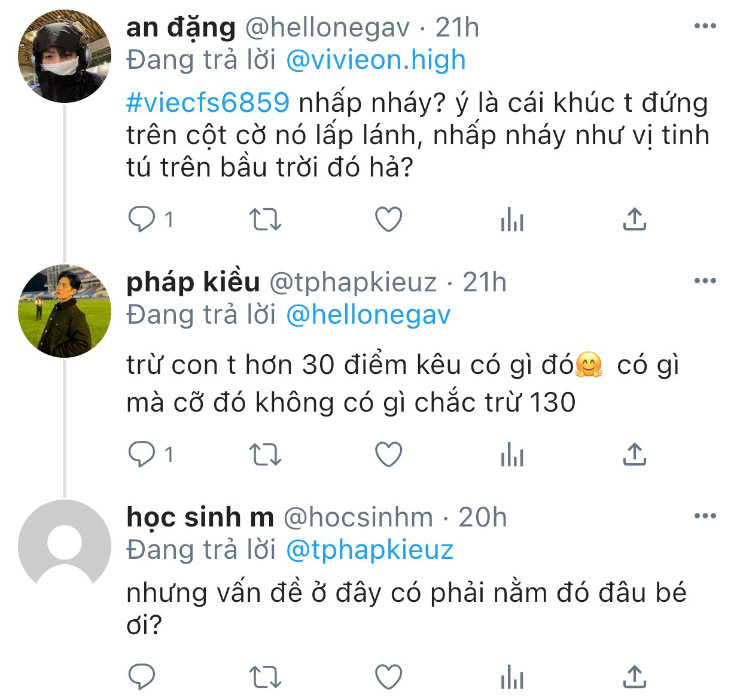Open the @vivieon.high mention link

click(376, 60)
